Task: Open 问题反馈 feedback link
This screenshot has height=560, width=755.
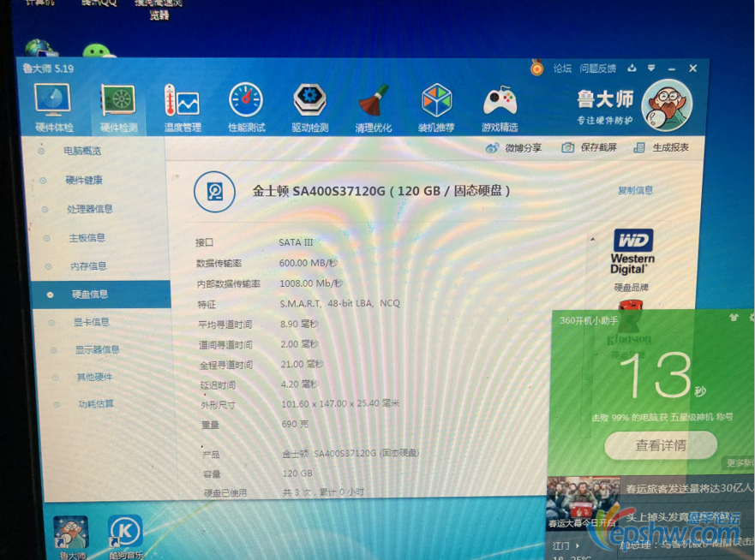Action: [x=597, y=69]
